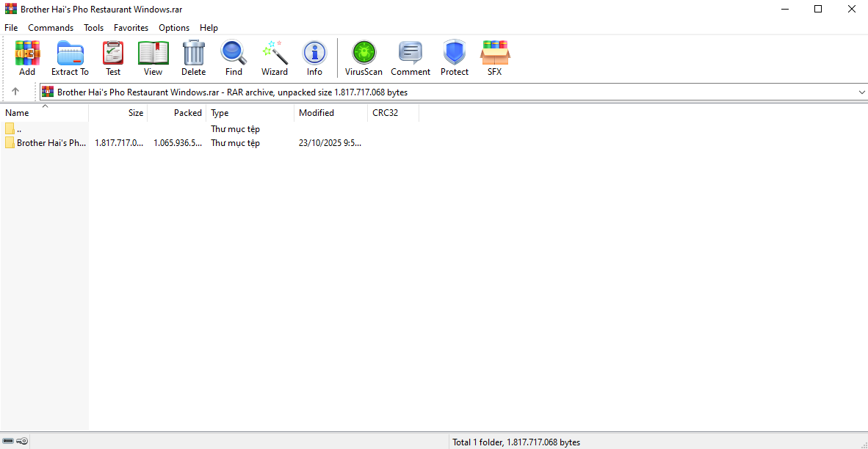The height and width of the screenshot is (449, 868).
Task: Expand the archive path dropdown
Action: 861,92
